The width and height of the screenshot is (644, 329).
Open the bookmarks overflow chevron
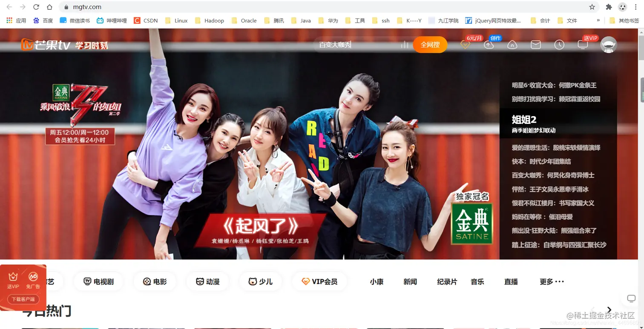tap(598, 20)
